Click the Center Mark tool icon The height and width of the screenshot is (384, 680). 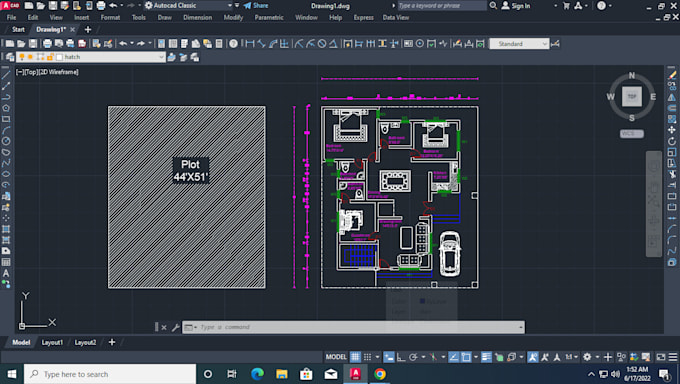(420, 43)
